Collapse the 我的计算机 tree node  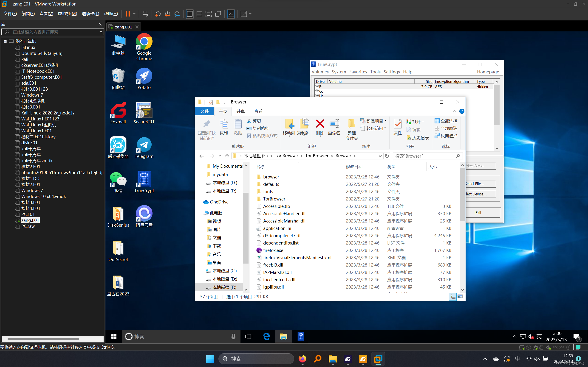tap(5, 42)
